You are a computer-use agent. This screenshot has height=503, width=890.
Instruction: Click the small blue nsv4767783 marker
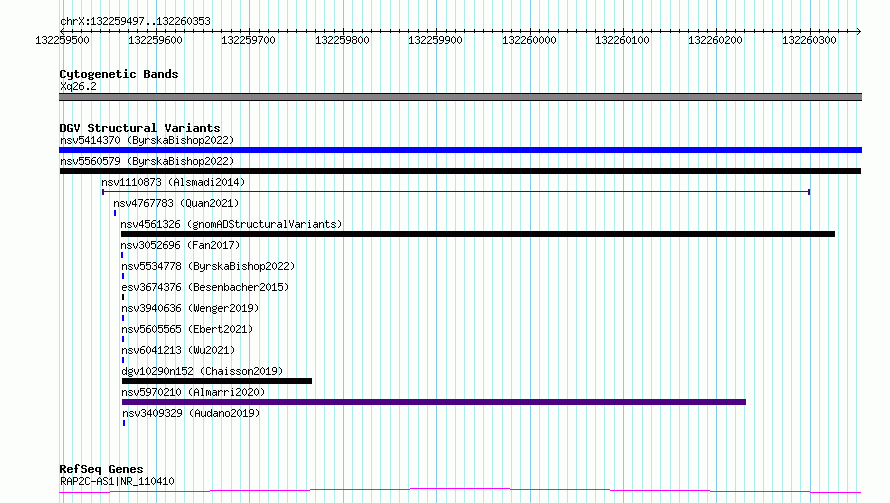point(115,213)
